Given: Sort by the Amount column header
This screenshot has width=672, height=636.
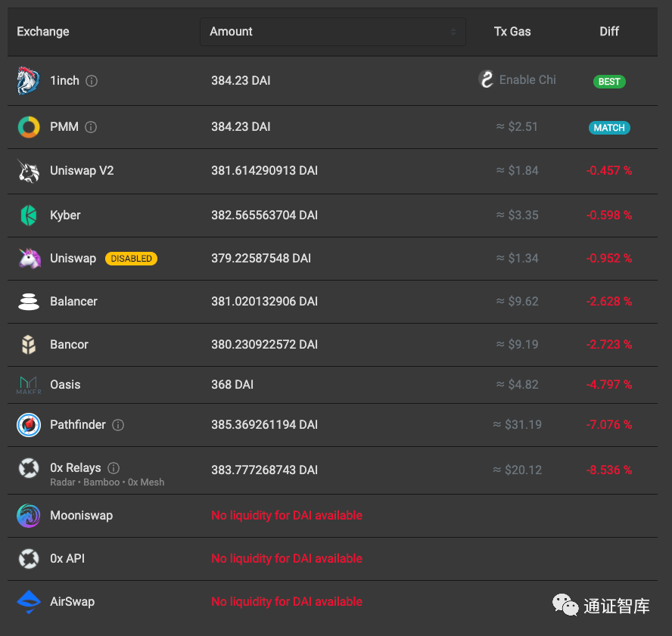Looking at the screenshot, I should 232,32.
